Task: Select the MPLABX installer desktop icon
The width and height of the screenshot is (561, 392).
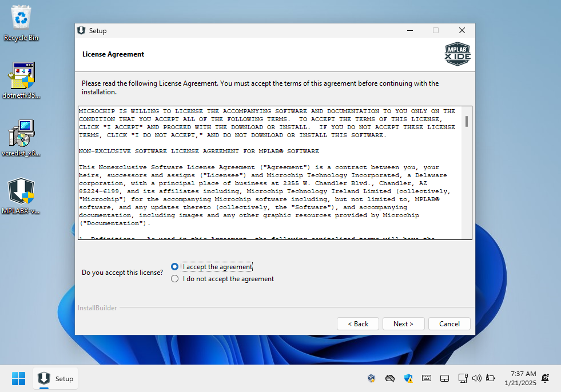Action: point(21,196)
